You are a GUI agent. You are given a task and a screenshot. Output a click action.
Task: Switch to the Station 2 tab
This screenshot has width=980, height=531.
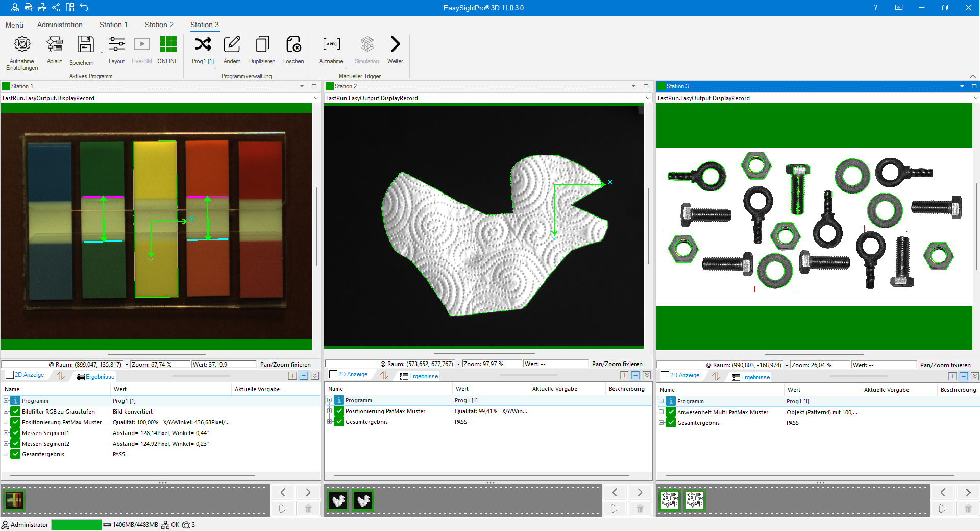[159, 25]
